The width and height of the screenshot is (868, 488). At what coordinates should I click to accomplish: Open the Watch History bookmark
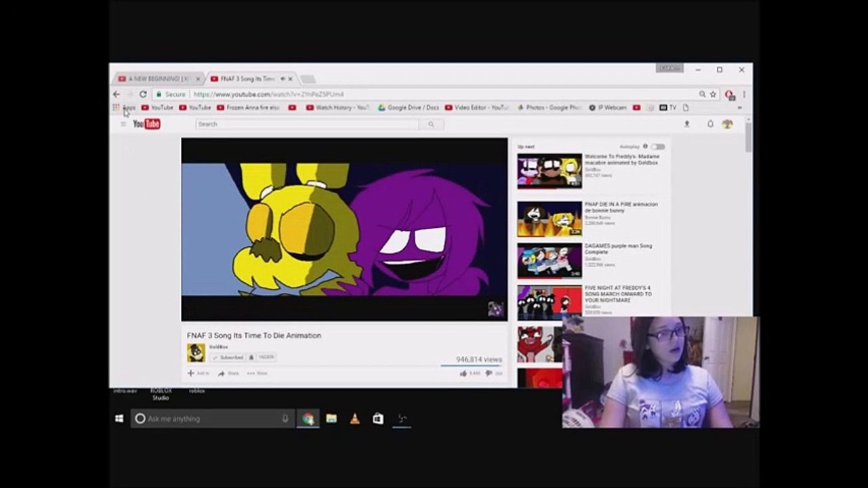338,107
